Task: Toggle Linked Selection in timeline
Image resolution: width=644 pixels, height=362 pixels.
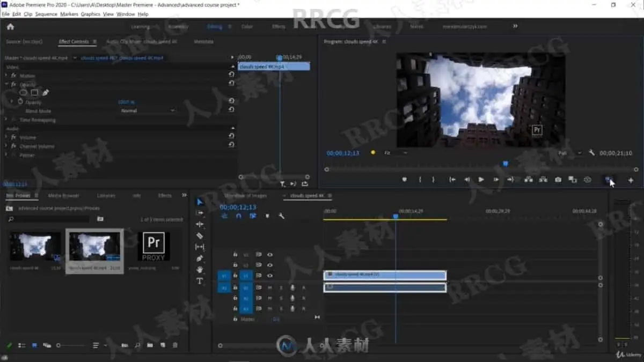Action: click(253, 216)
